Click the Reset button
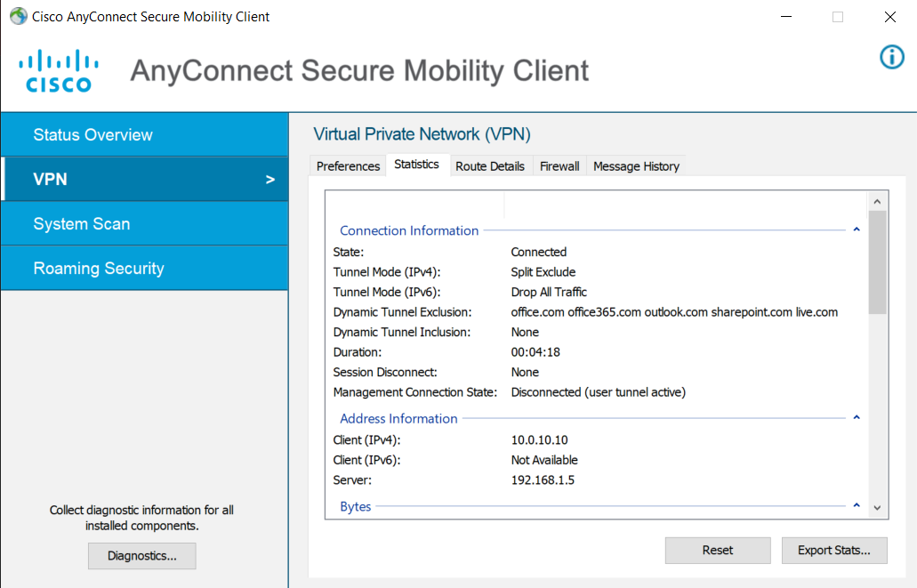Image resolution: width=917 pixels, height=588 pixels. point(718,550)
